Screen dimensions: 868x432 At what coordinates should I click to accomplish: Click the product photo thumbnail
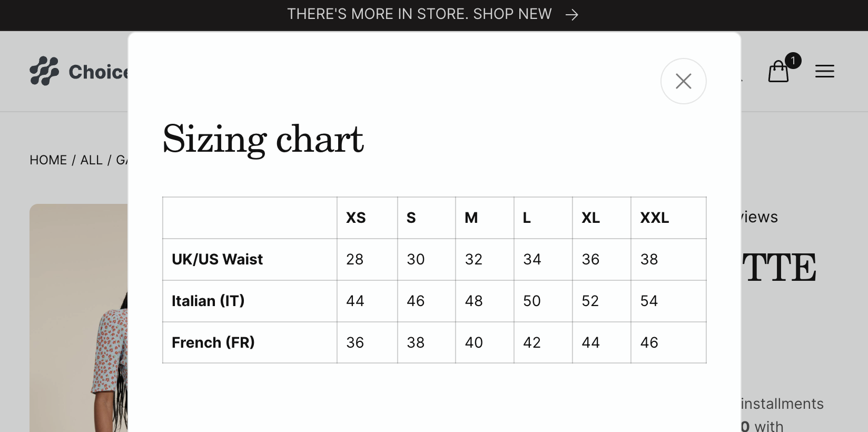pyautogui.click(x=78, y=318)
